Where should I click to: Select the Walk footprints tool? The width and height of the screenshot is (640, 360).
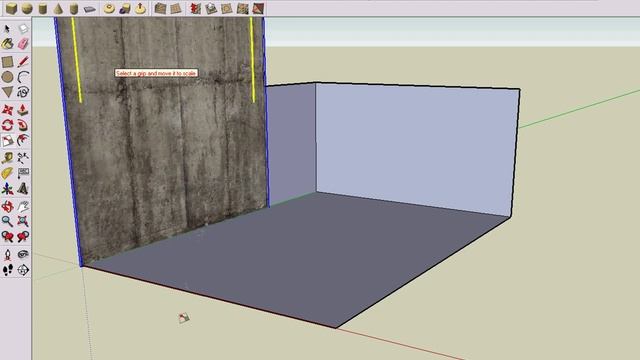pyautogui.click(x=7, y=270)
